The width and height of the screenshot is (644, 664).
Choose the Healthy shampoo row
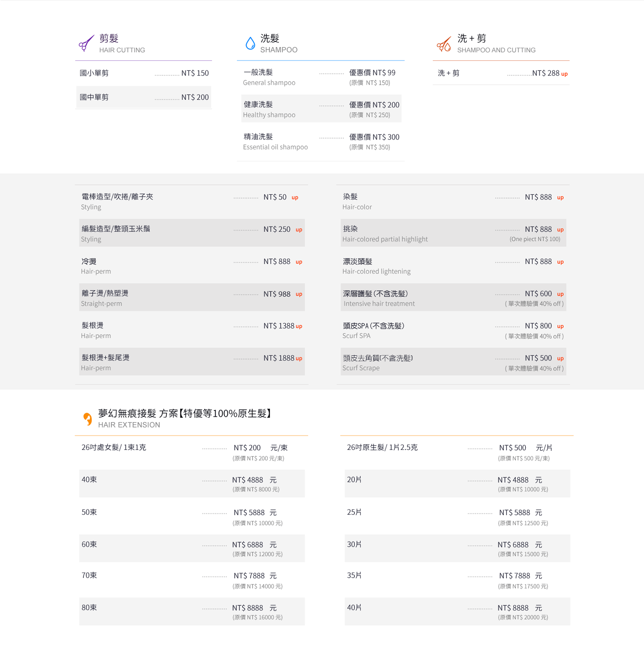click(x=320, y=109)
